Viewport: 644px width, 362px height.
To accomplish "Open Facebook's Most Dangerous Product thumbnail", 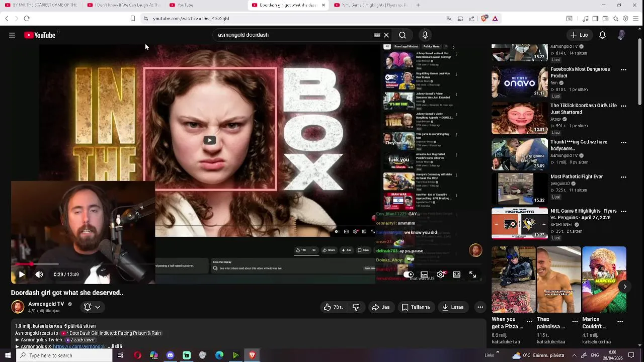I will click(520, 82).
